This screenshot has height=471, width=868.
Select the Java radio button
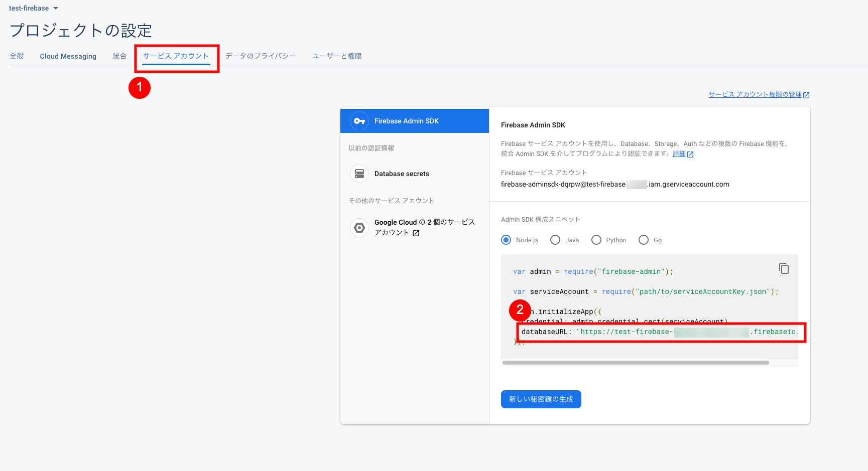coord(555,240)
